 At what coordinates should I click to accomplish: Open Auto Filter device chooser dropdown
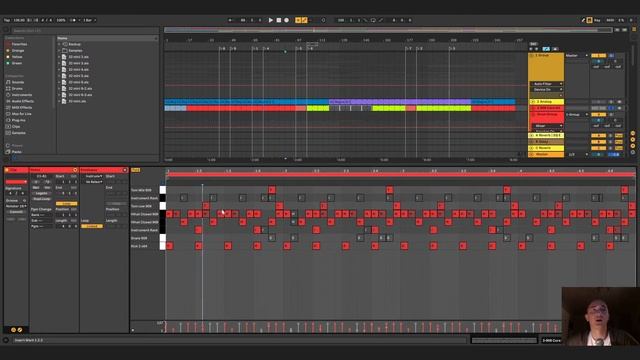point(547,84)
